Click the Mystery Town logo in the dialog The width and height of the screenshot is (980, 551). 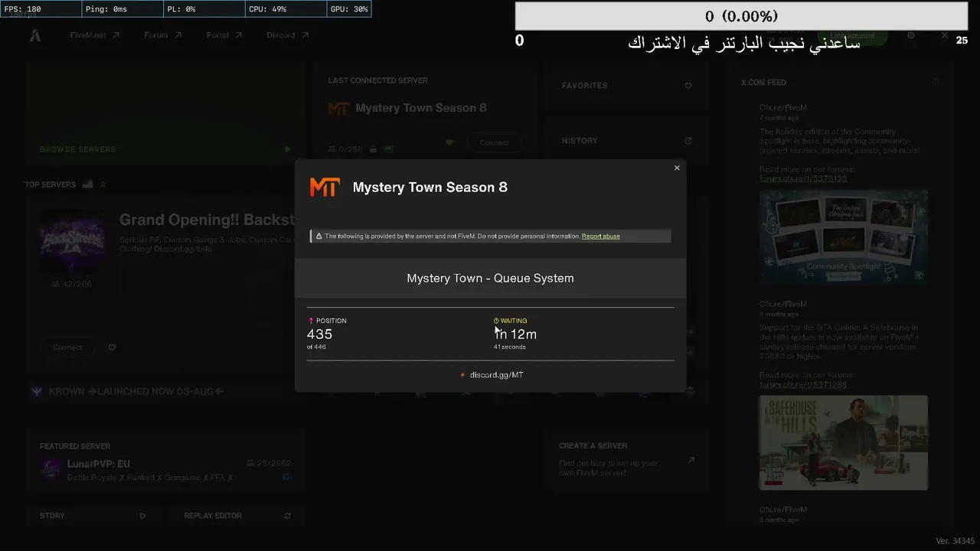324,187
